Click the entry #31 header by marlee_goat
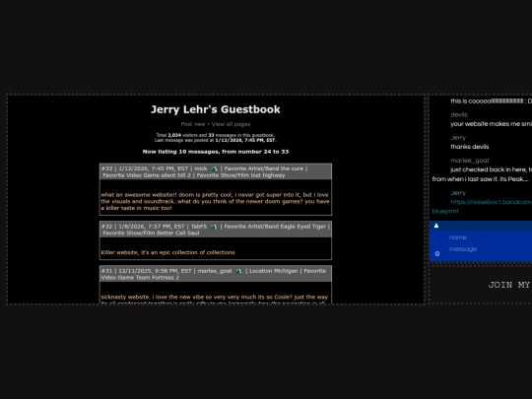532x399 pixels. tap(216, 274)
